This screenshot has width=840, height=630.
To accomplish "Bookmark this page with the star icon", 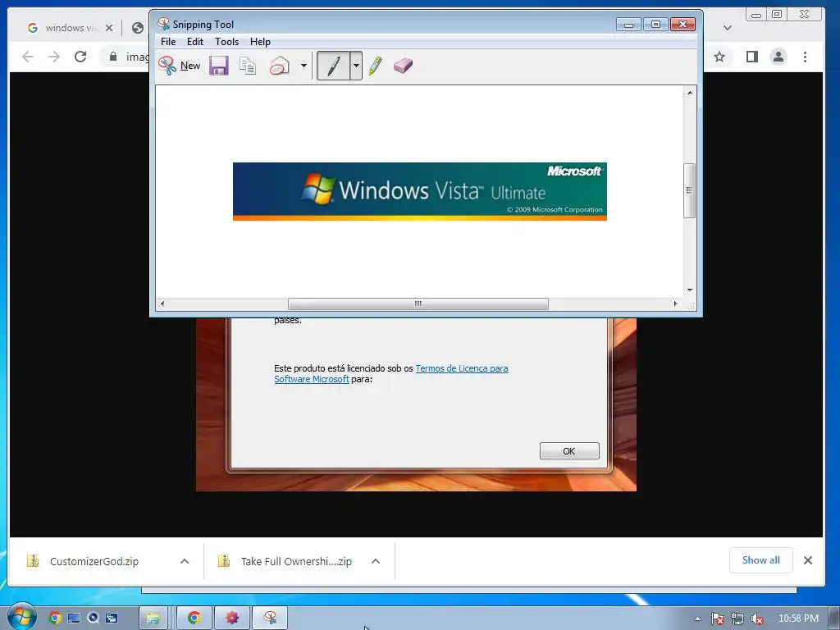I will 719,57.
